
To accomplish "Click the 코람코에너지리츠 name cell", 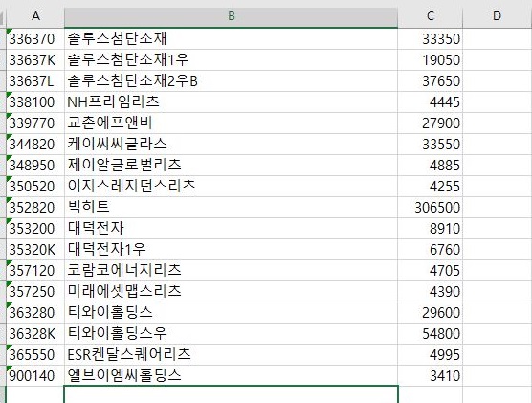I will [x=231, y=271].
